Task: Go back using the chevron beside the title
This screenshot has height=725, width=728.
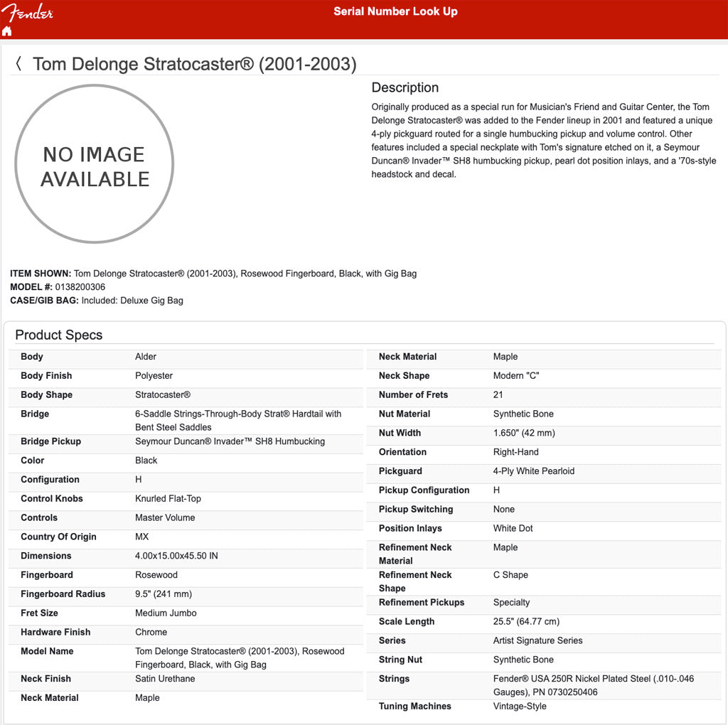Action: tap(18, 63)
